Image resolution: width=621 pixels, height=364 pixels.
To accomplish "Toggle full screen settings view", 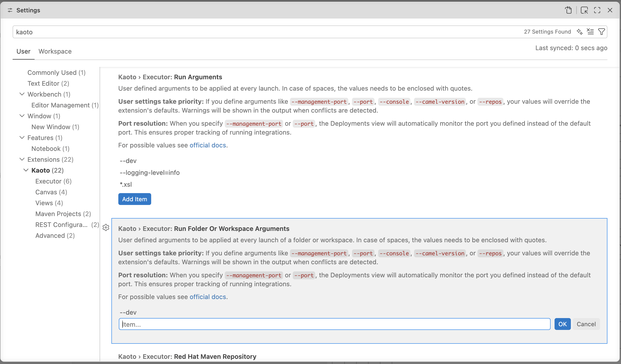I will coord(597,10).
